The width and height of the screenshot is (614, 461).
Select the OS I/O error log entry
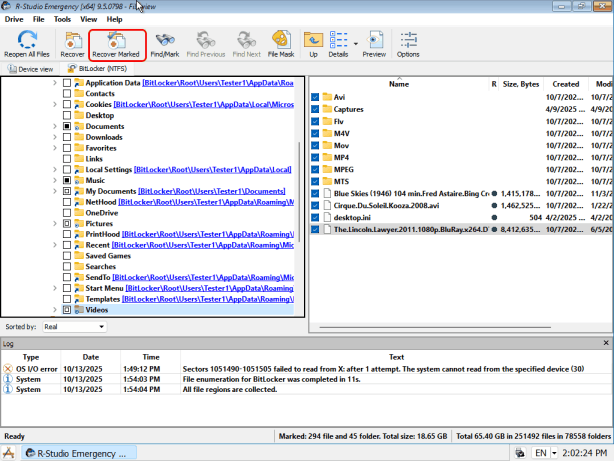(x=306, y=369)
